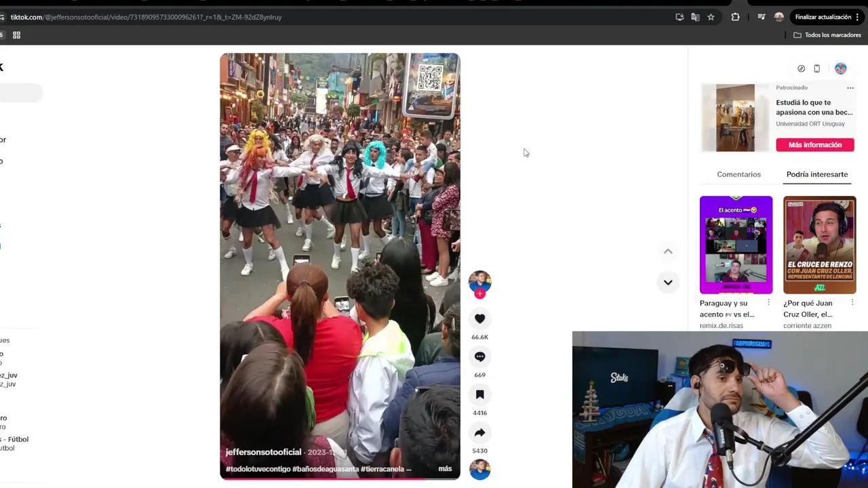This screenshot has width=868, height=488.
Task: Open the sound avatar below share count
Action: (x=479, y=469)
